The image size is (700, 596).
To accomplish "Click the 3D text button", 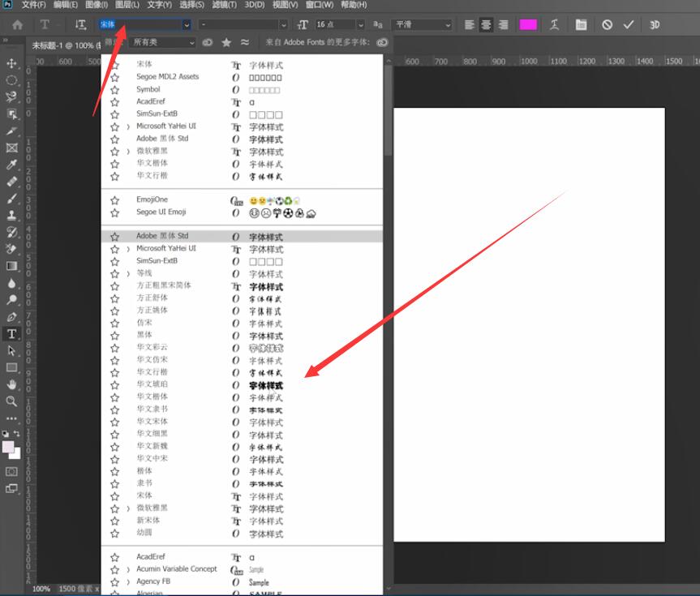I will (655, 24).
